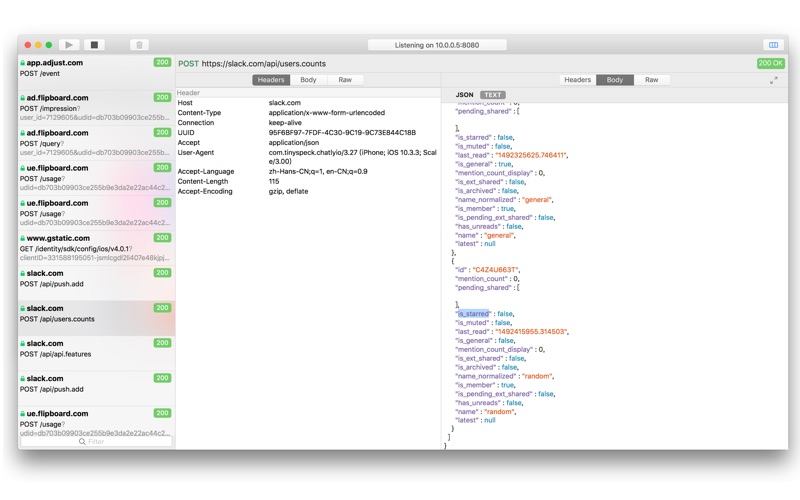This screenshot has width=800, height=500.
Task: Select the slack.com POST /api/api.features session
Action: coord(96,354)
